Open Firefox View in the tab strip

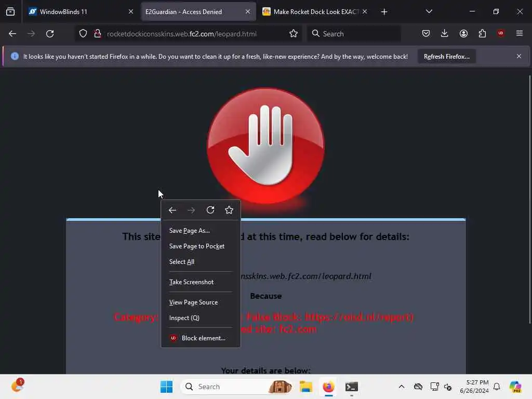click(x=10, y=12)
